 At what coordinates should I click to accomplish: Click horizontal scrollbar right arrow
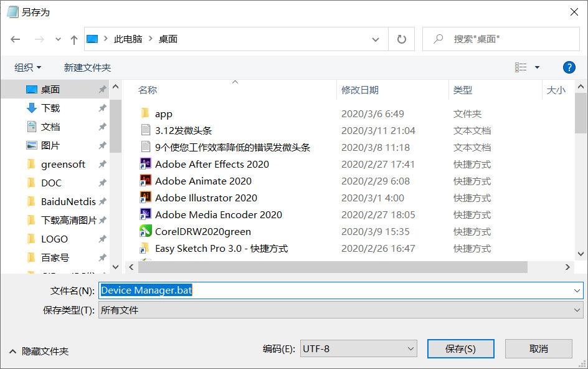tap(567, 267)
